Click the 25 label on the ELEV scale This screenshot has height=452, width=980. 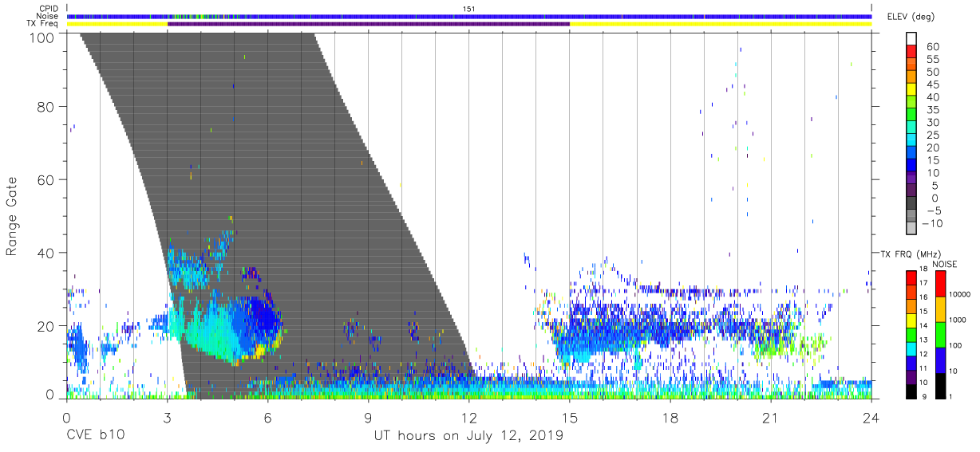point(932,136)
